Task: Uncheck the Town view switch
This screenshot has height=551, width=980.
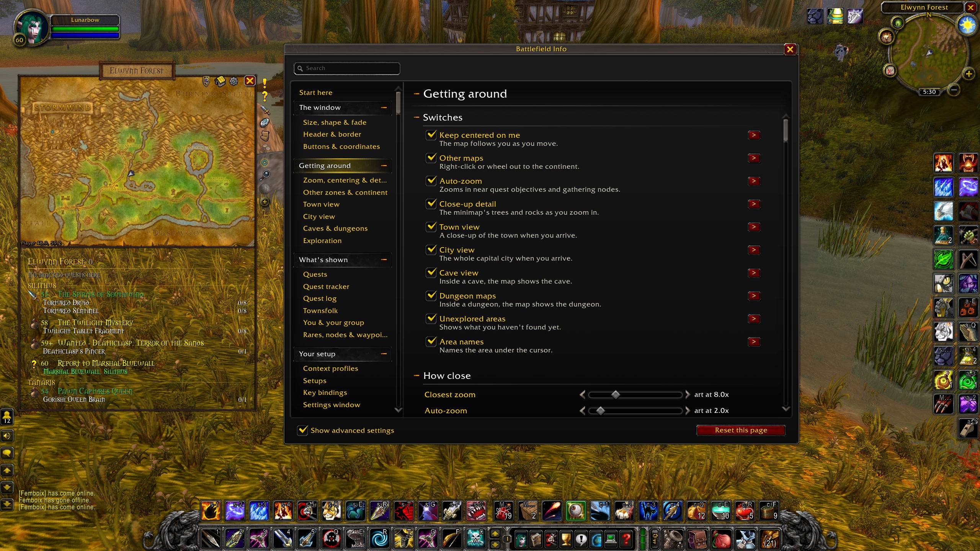Action: (431, 227)
